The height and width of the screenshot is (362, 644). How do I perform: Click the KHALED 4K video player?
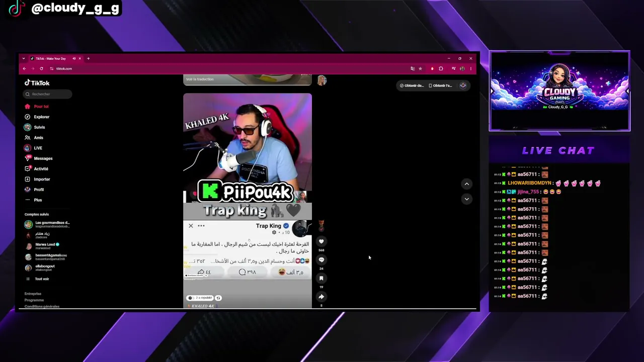pyautogui.click(x=248, y=201)
